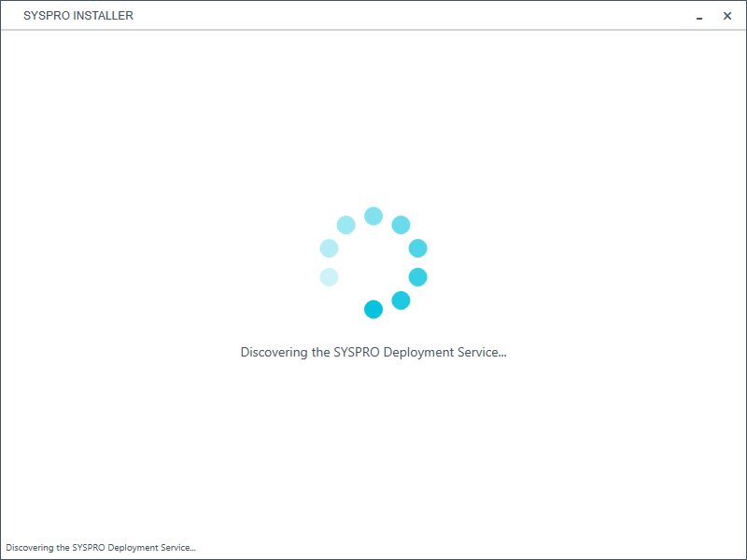The image size is (747, 560).
Task: Click the topmost dot of the loading spinner
Action: (373, 216)
